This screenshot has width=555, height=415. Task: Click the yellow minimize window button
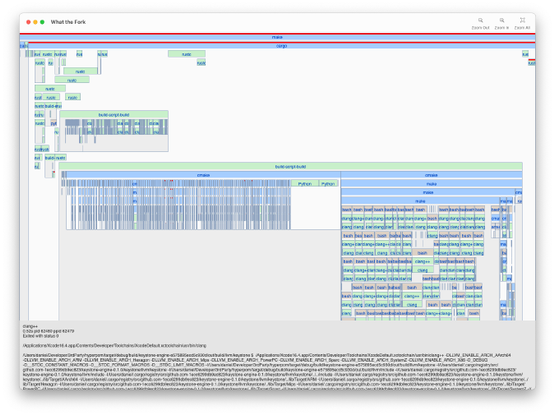[35, 22]
